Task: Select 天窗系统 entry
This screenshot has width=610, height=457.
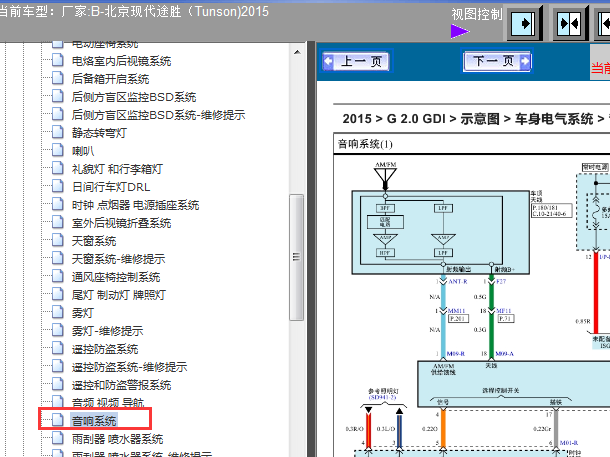Action: [94, 241]
